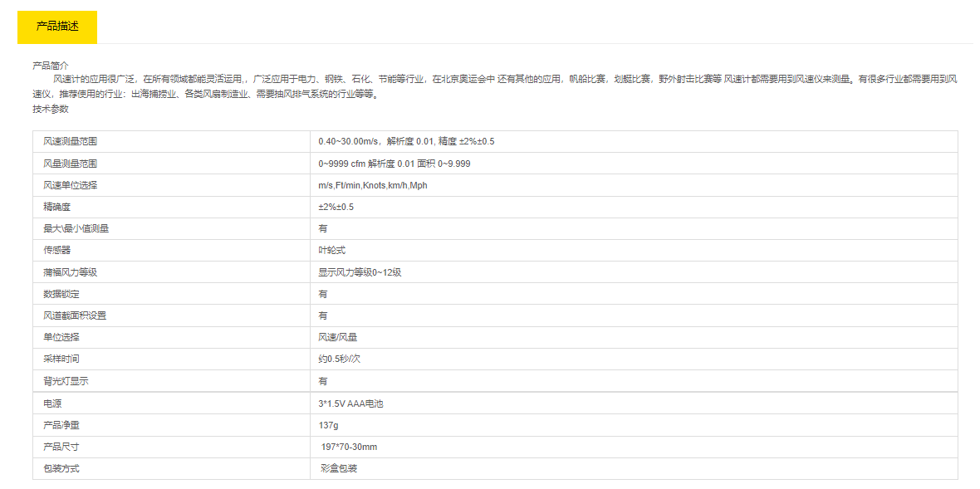
Task: Click the 背光灯显示 row label
Action: point(66,381)
